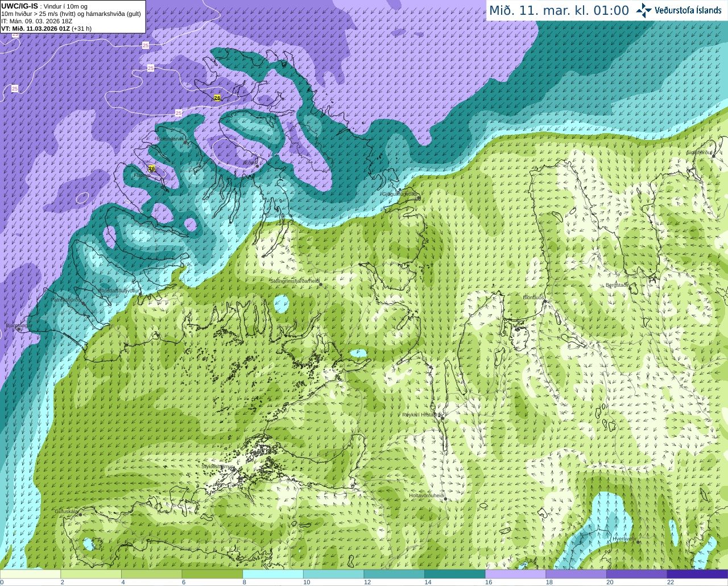Click the Gufuskálar station marker
728x586 pixels.
point(80,514)
